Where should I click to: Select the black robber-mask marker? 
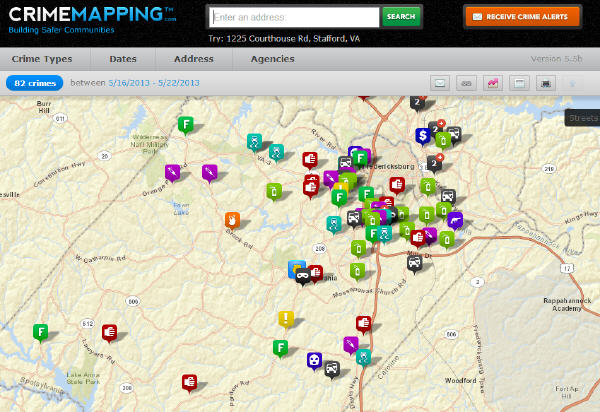(x=303, y=276)
